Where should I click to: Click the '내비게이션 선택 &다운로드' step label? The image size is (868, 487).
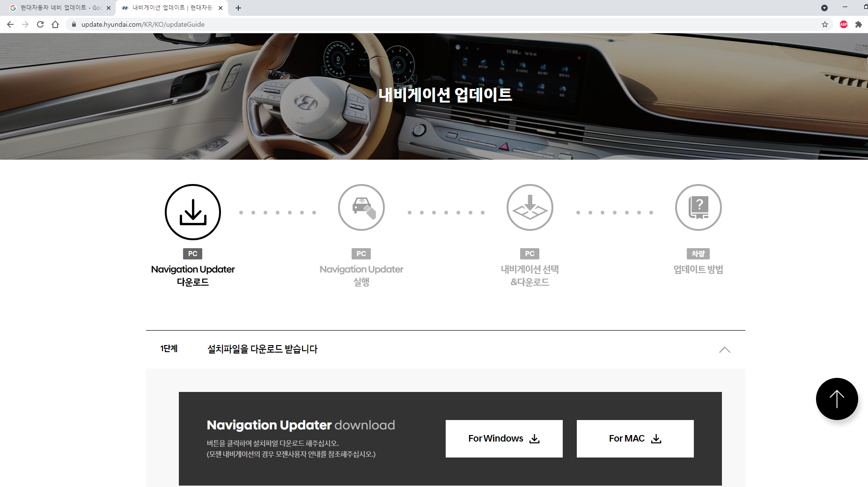coord(530,275)
